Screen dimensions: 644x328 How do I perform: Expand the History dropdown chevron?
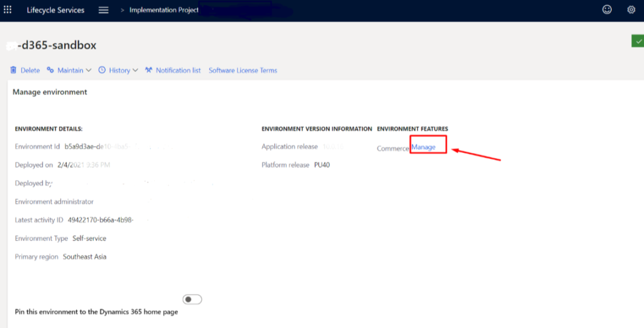(135, 71)
